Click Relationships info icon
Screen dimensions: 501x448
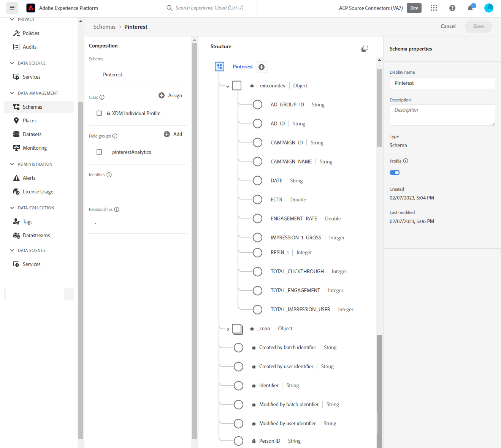117,209
